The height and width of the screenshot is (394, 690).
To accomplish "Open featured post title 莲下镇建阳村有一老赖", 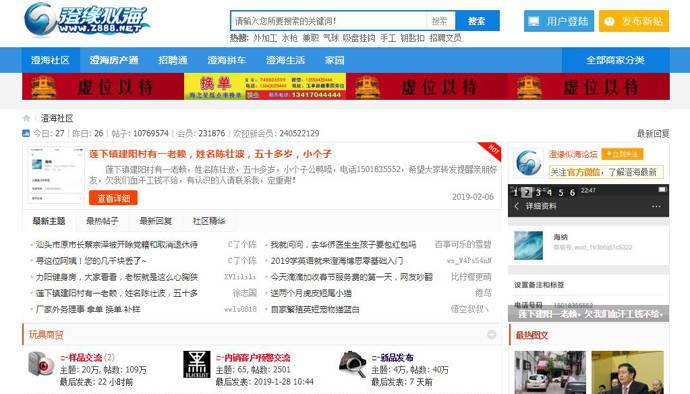I will 210,154.
